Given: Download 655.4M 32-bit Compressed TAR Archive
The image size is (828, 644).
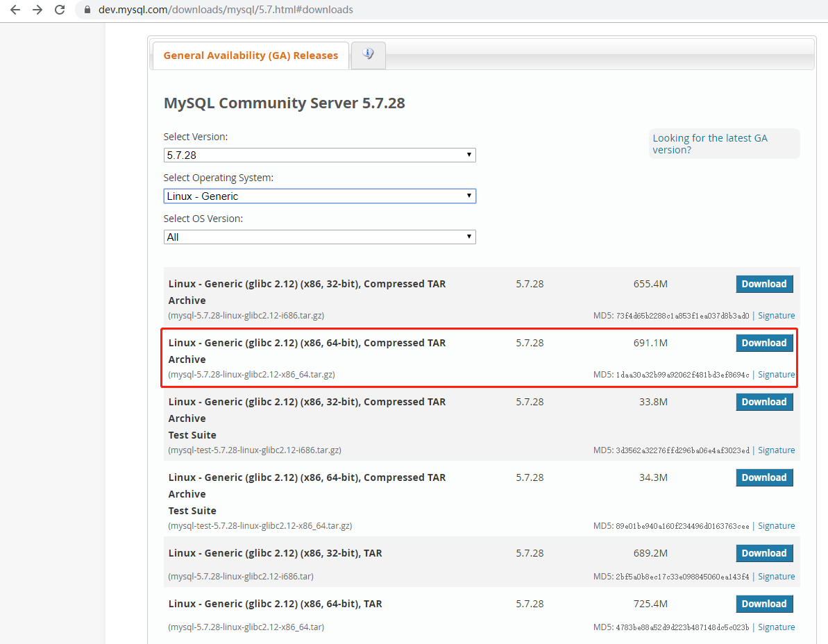Looking at the screenshot, I should click(764, 284).
